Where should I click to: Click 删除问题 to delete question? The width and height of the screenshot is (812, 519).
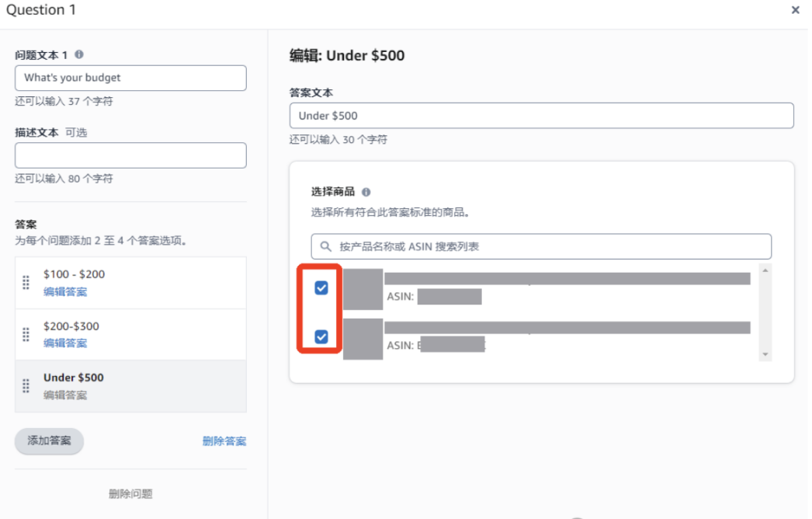[130, 494]
